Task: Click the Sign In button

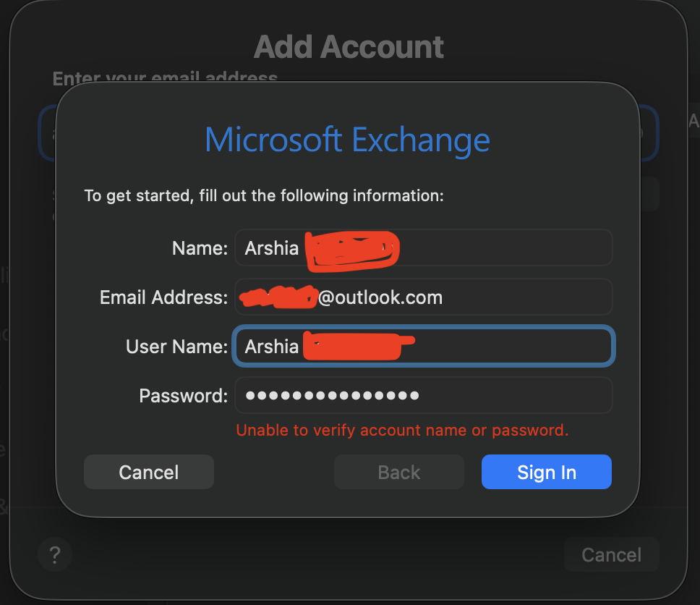Action: (546, 472)
